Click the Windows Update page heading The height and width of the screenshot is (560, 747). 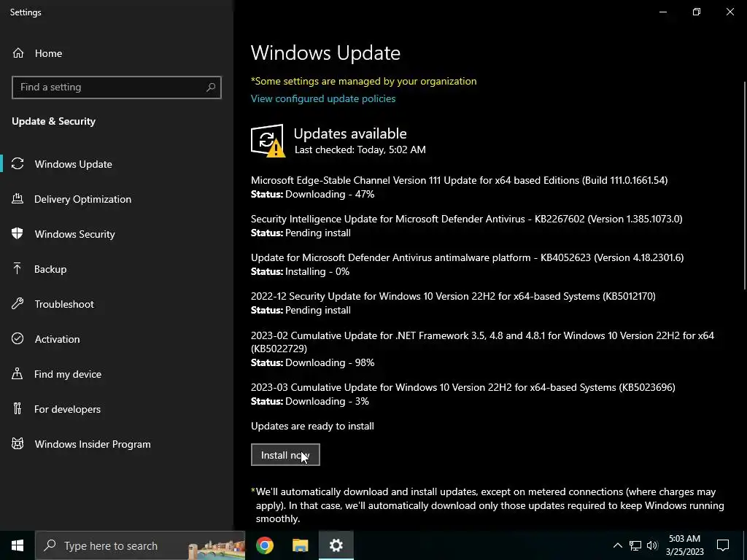(325, 52)
